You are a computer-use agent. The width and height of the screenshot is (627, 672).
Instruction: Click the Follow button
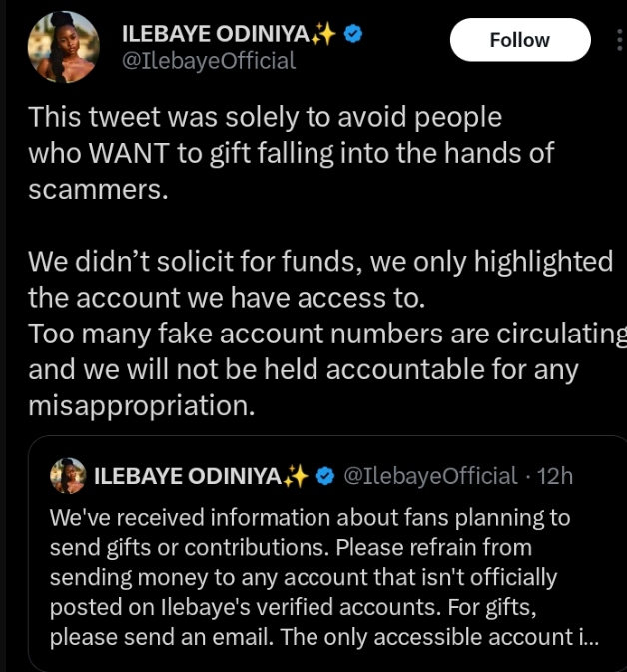pos(519,40)
